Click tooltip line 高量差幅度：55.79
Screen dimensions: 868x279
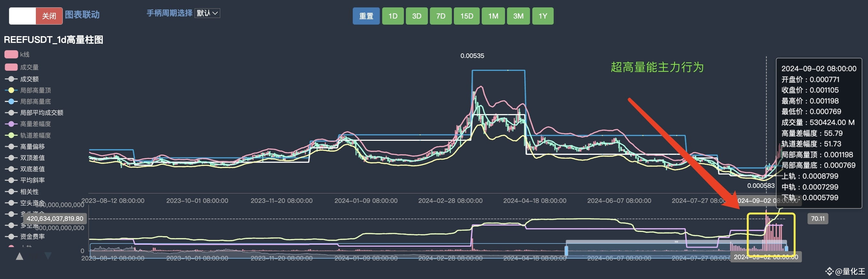(x=812, y=133)
